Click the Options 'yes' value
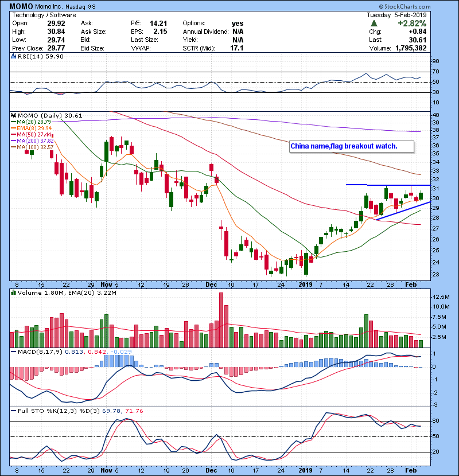 (x=238, y=24)
